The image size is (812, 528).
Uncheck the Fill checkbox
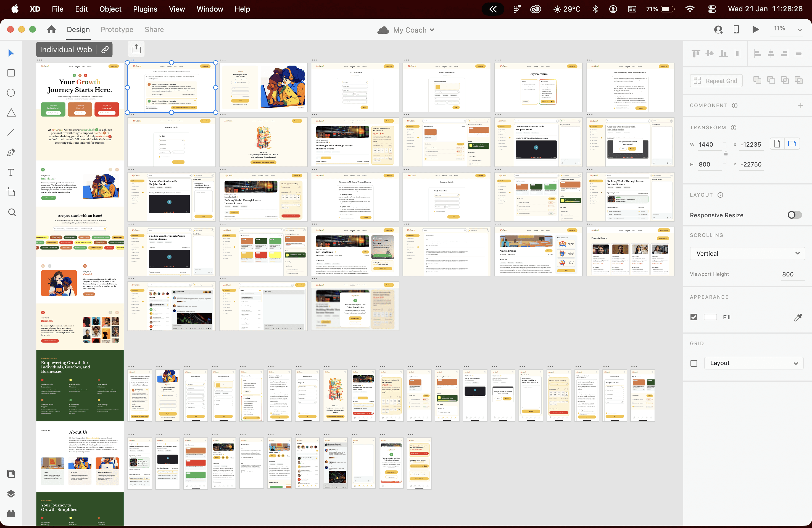coord(694,317)
